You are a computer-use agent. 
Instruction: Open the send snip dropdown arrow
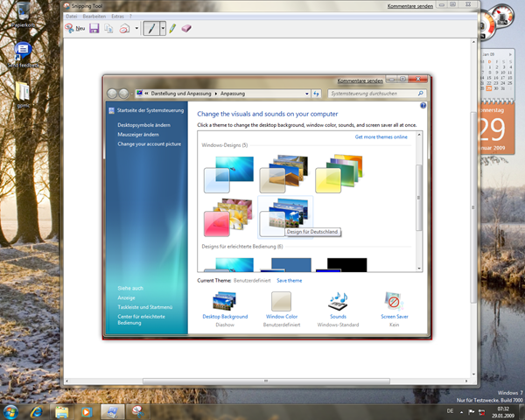[136, 29]
